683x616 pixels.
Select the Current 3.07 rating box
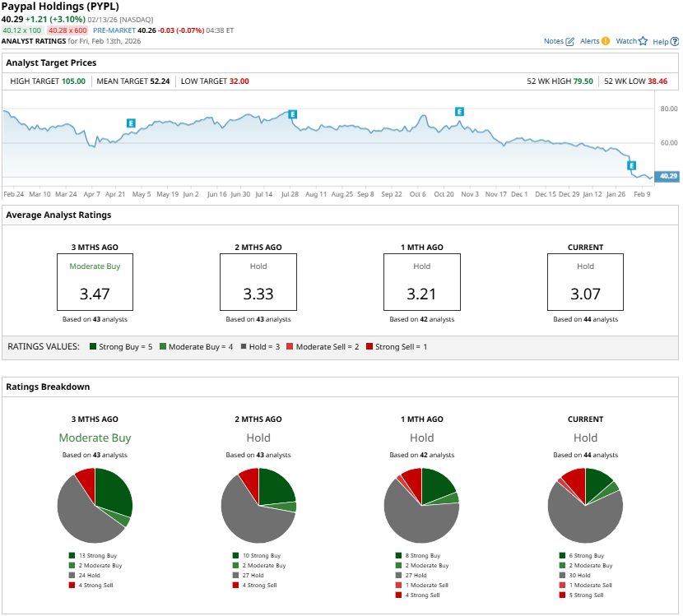(x=585, y=281)
